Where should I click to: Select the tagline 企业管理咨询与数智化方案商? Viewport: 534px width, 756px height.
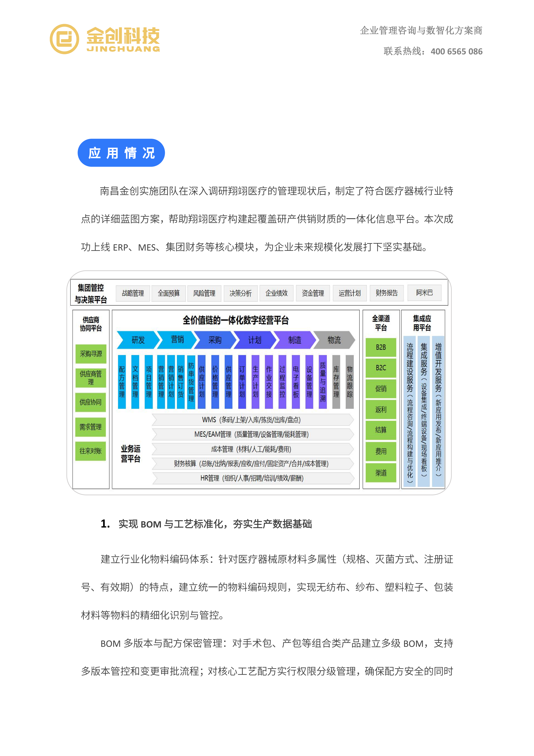click(421, 31)
